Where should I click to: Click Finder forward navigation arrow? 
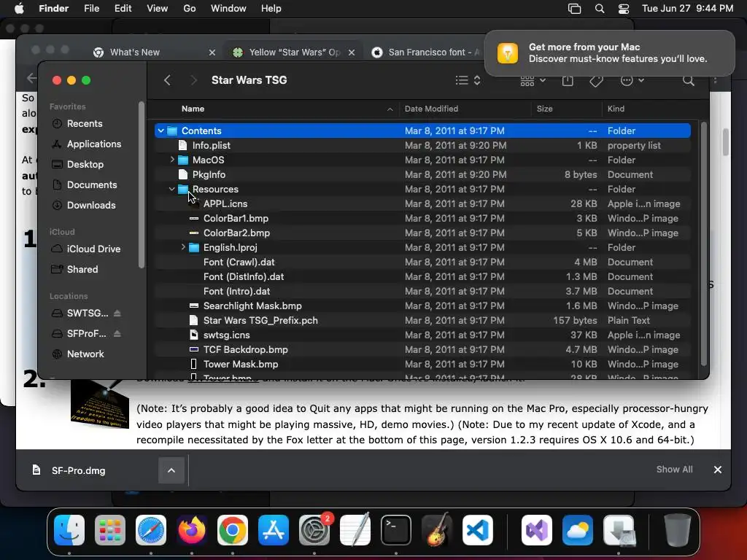click(193, 80)
